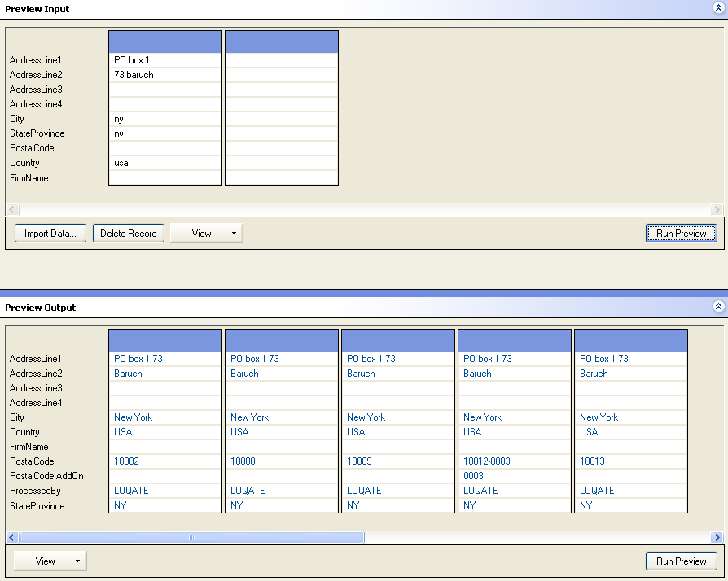Image resolution: width=728 pixels, height=581 pixels.
Task: Click the empty PostalCode cell of first input record
Action: pos(165,148)
